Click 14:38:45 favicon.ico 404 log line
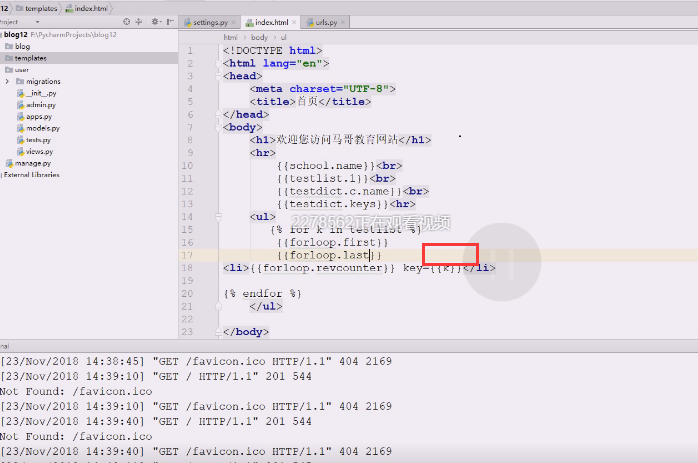Image resolution: width=698 pixels, height=463 pixels. click(x=196, y=361)
